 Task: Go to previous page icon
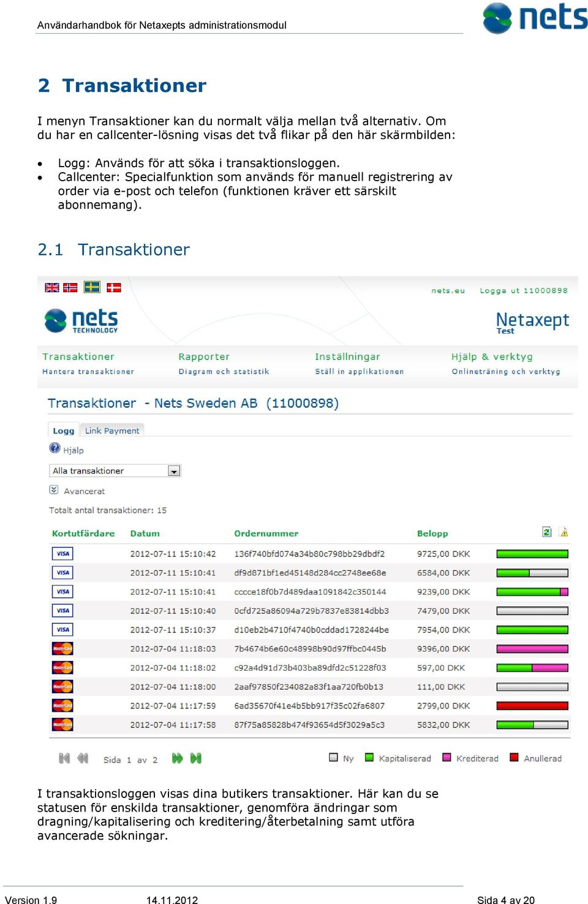pyautogui.click(x=83, y=758)
